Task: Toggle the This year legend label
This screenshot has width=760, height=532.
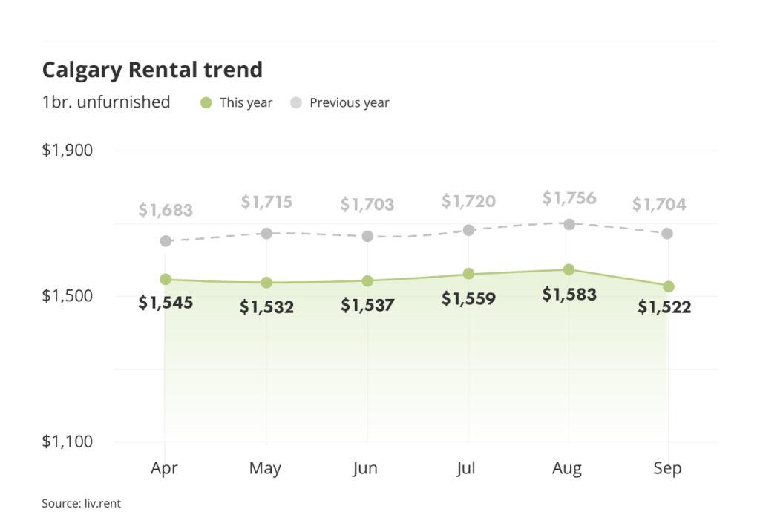Action: [x=246, y=103]
